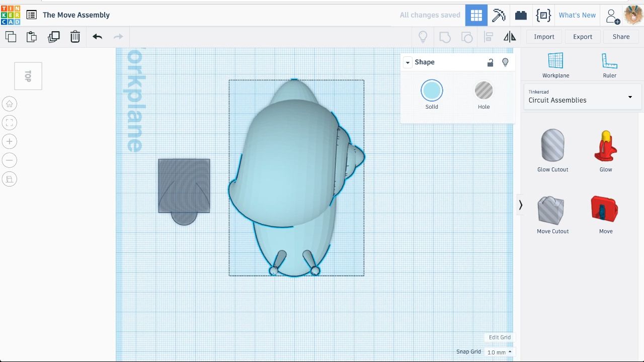Hide the selected shape with lightbulb
Image resolution: width=644 pixels, height=362 pixels.
506,62
